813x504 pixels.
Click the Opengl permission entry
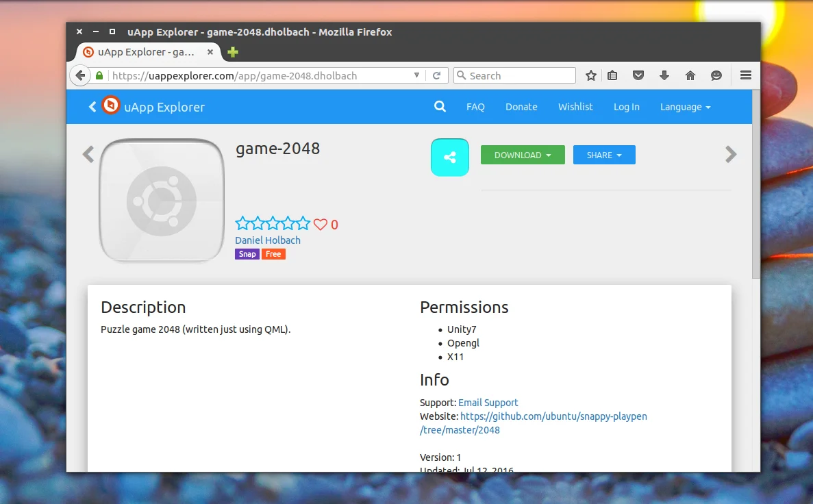[x=463, y=343]
